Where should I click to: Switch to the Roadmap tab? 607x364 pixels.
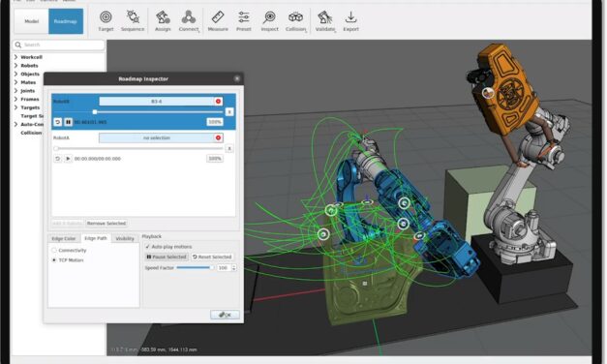[66, 21]
